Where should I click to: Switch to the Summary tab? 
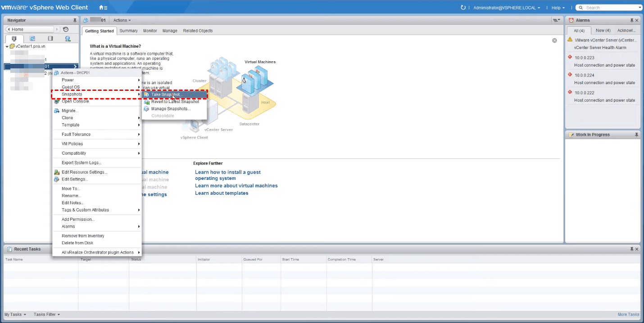click(x=128, y=31)
